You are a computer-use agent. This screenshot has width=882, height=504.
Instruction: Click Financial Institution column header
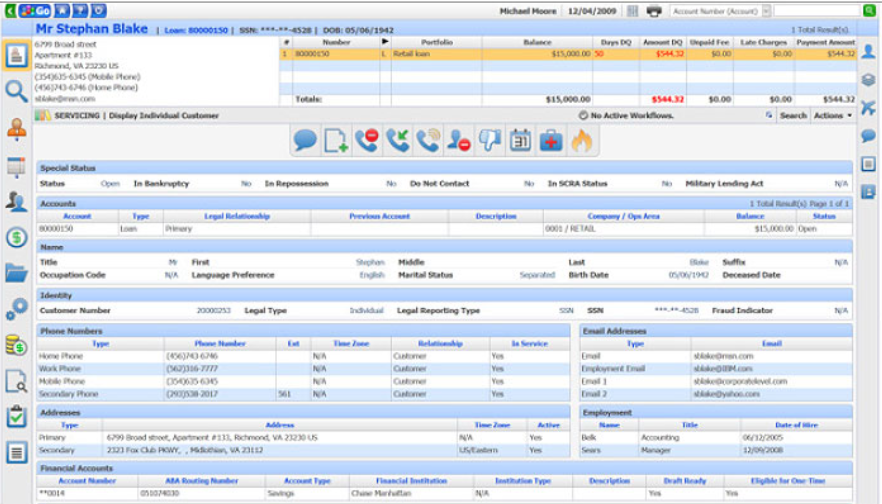411,481
